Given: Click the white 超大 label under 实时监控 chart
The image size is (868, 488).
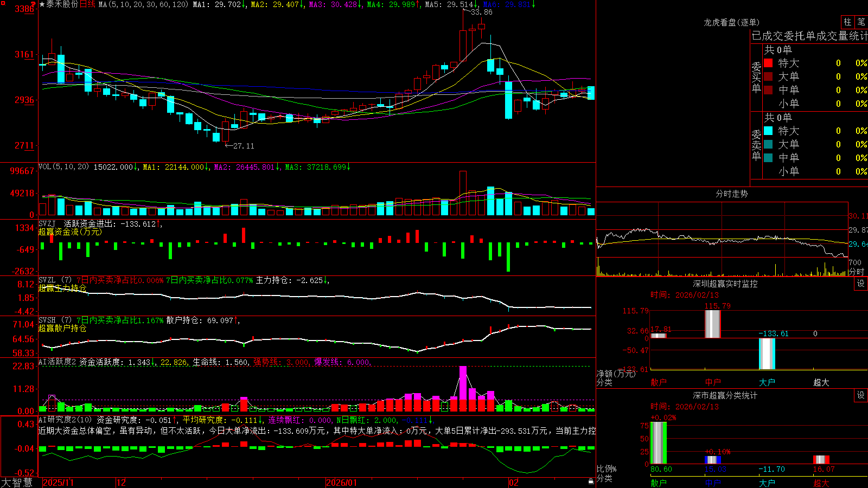Looking at the screenshot, I should point(821,382).
